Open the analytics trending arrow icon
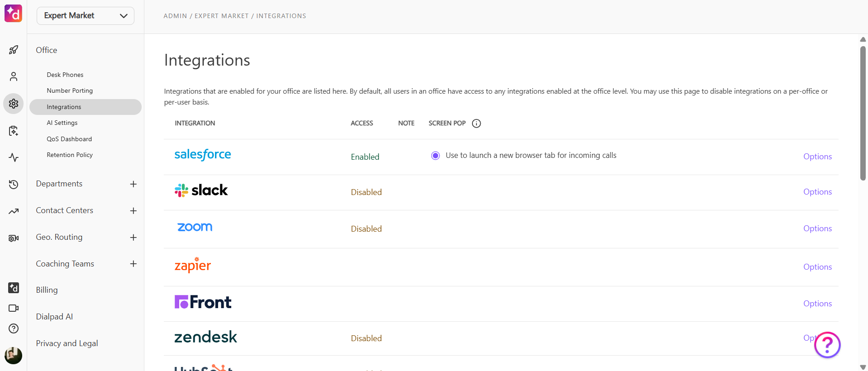The width and height of the screenshot is (868, 371). point(14,211)
